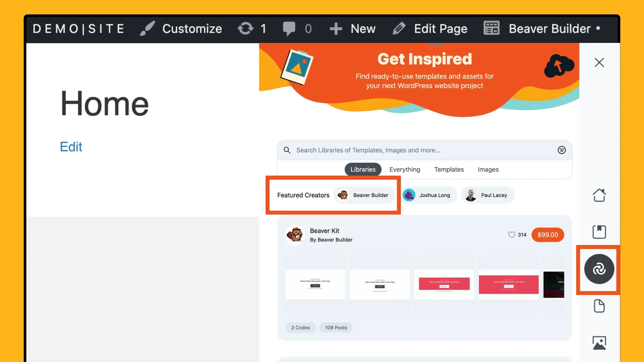Click the image/media icon in sidebar
644x362 pixels.
tap(599, 343)
